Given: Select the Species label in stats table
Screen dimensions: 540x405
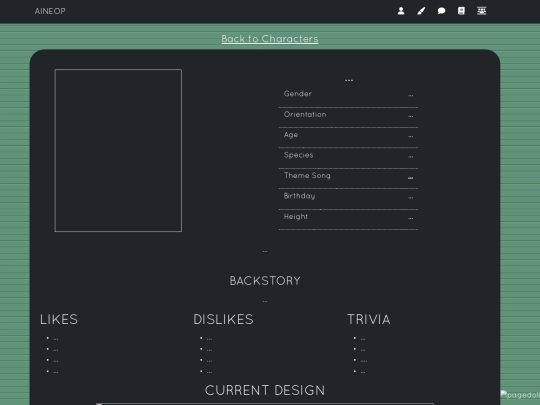Looking at the screenshot, I should tap(298, 155).
